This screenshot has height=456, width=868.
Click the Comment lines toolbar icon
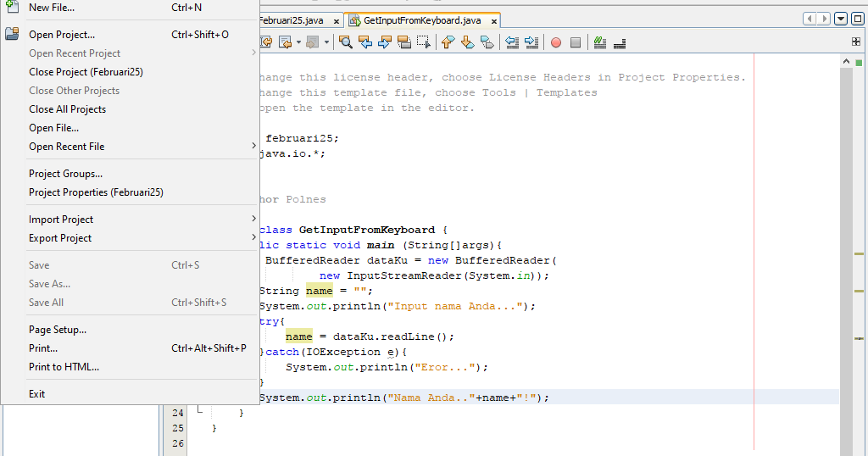[600, 42]
